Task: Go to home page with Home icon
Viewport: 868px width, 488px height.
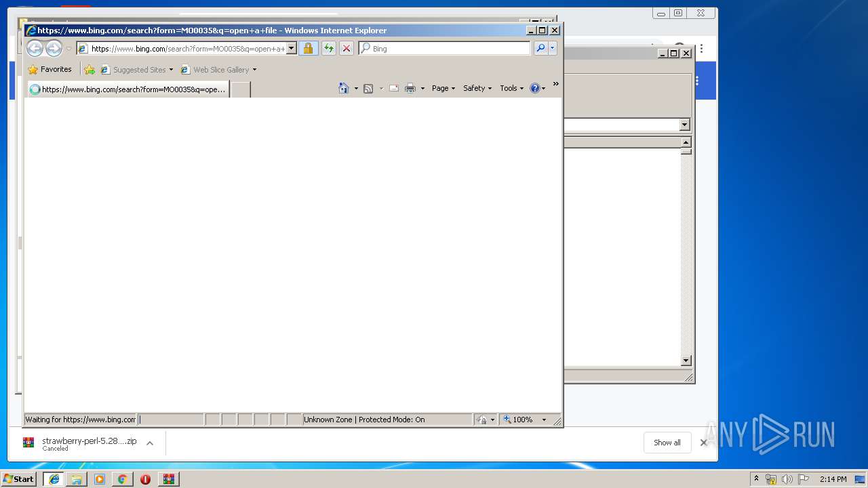Action: 344,88
